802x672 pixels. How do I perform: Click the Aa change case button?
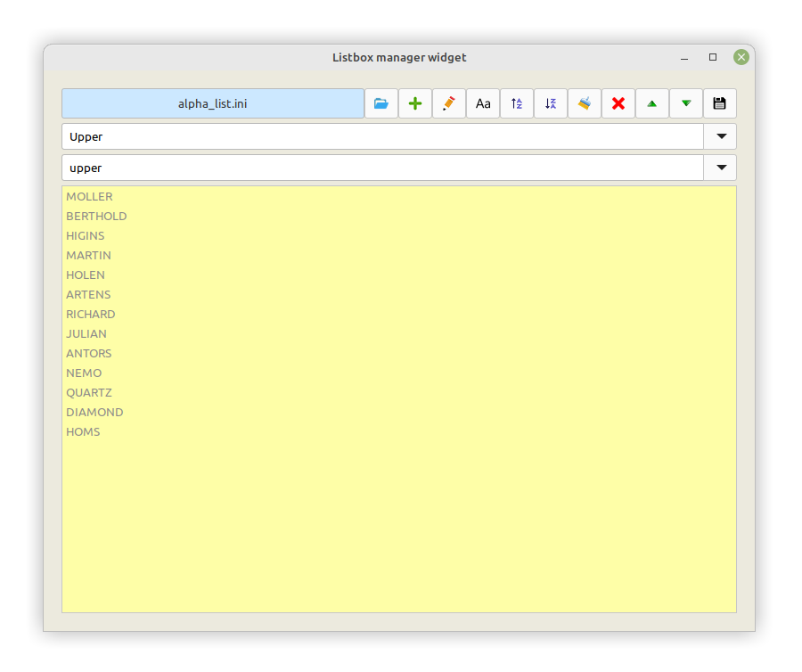click(483, 103)
